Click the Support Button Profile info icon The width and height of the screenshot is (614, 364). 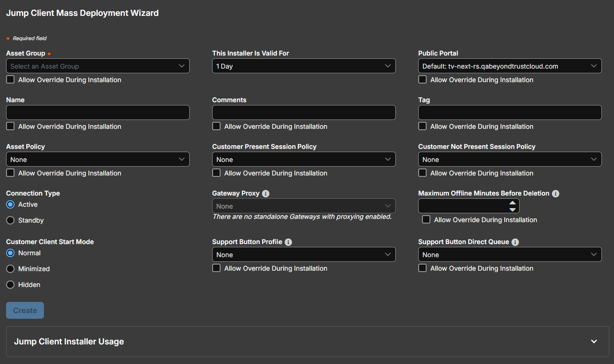(x=288, y=242)
